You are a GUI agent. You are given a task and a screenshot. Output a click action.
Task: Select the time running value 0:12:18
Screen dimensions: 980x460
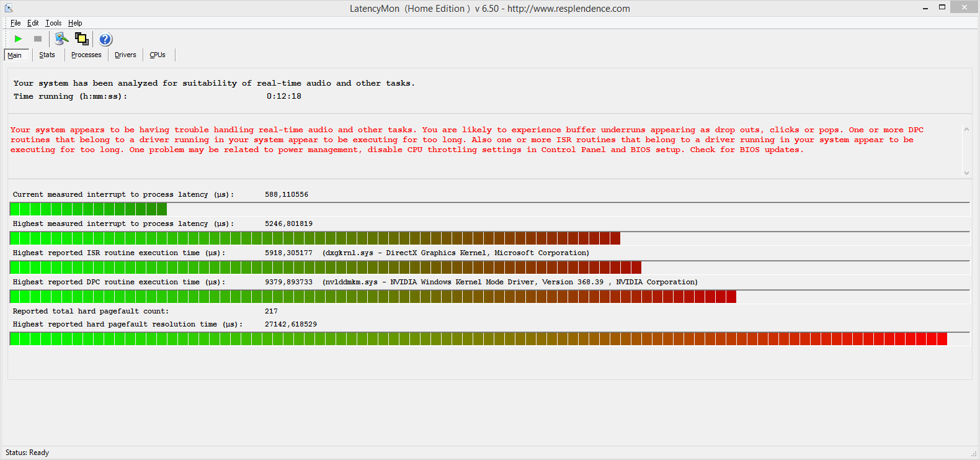point(284,96)
